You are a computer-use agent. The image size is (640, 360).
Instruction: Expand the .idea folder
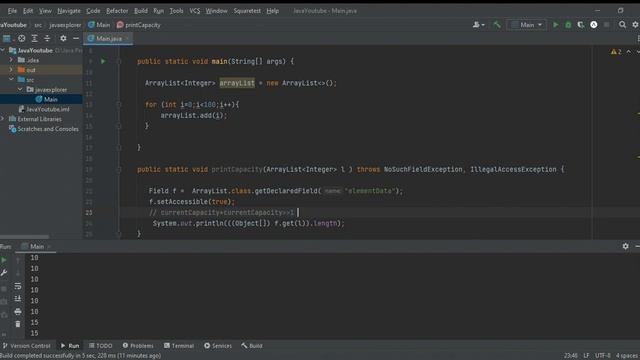tap(11, 60)
